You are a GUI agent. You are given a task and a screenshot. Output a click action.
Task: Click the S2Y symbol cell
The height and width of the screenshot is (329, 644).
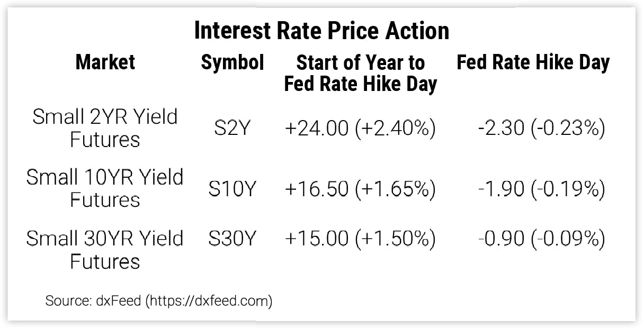click(x=232, y=129)
